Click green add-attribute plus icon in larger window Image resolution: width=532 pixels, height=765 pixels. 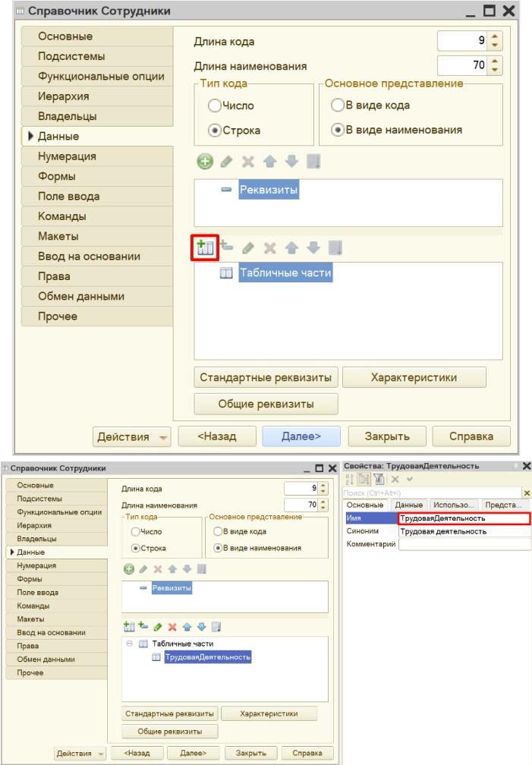coord(205,162)
